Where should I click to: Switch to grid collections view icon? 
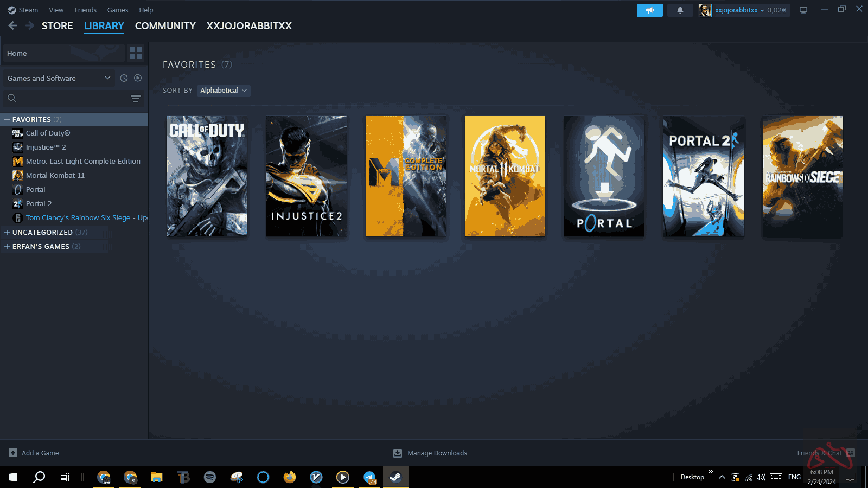(x=136, y=53)
